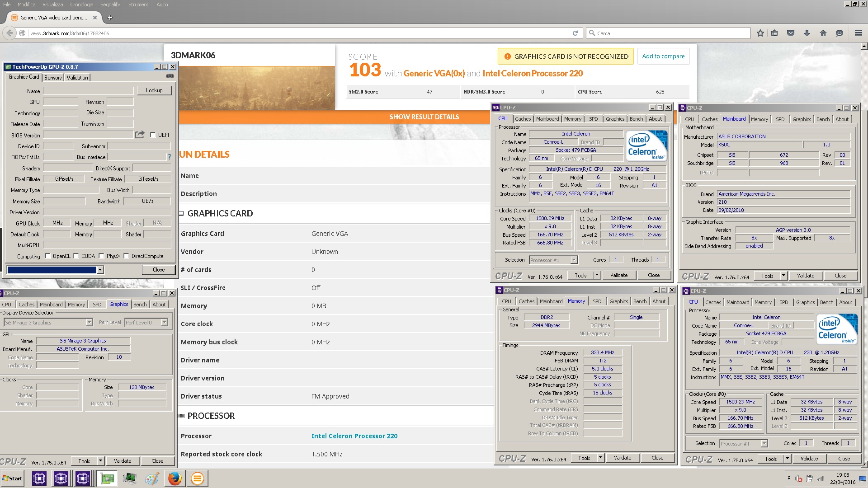Viewport: 868px width, 488px height.
Task: Open the bookmarks list icon in Firefox
Action: point(774,33)
